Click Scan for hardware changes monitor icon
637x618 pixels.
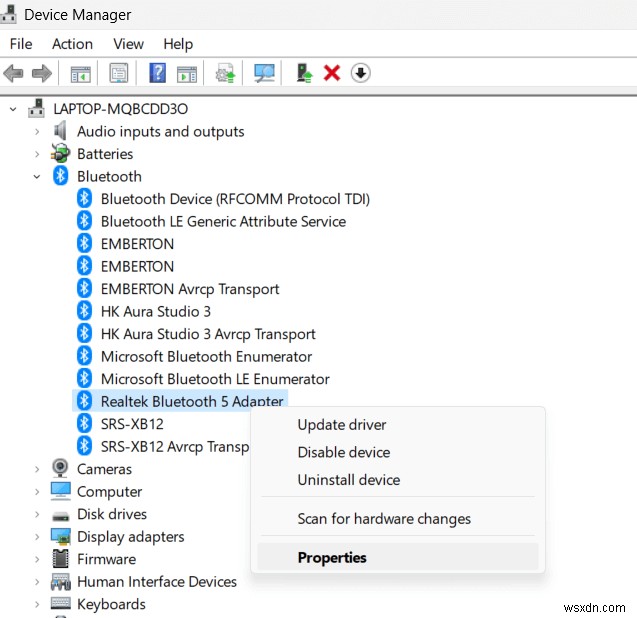264,74
